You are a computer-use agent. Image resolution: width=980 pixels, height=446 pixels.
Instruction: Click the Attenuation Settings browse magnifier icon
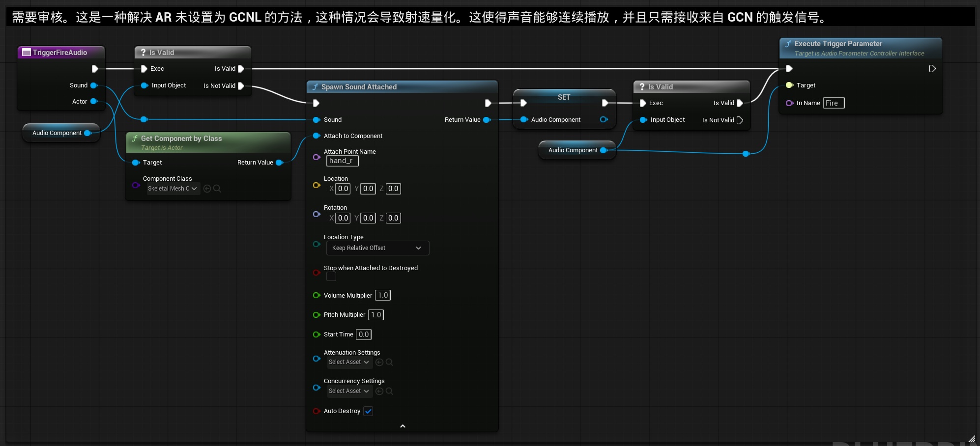pyautogui.click(x=389, y=362)
